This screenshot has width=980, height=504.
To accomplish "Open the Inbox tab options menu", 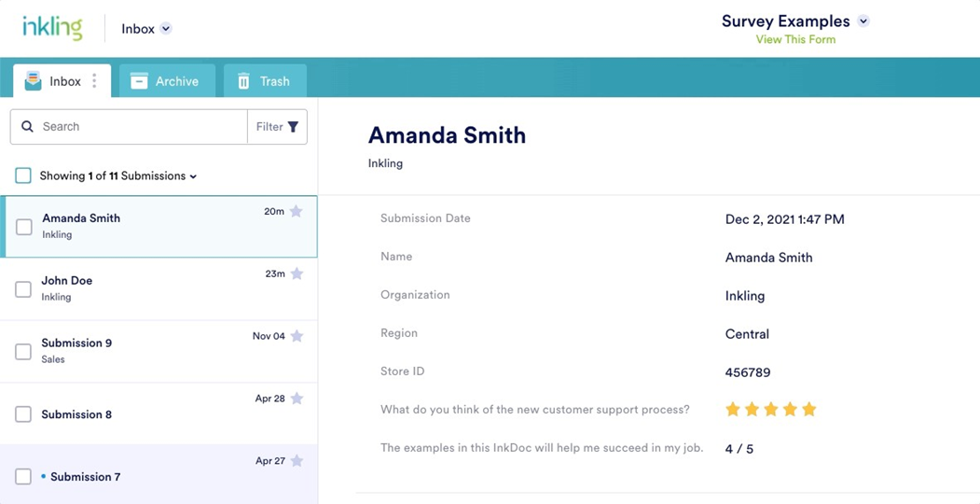I will pos(94,81).
